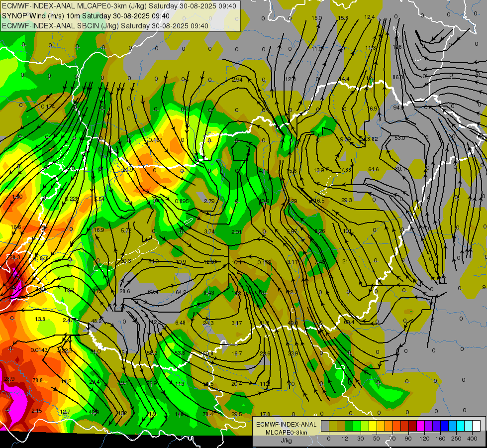Click the map value 20.4
This screenshot has width=487, height=448.
coord(236,384)
